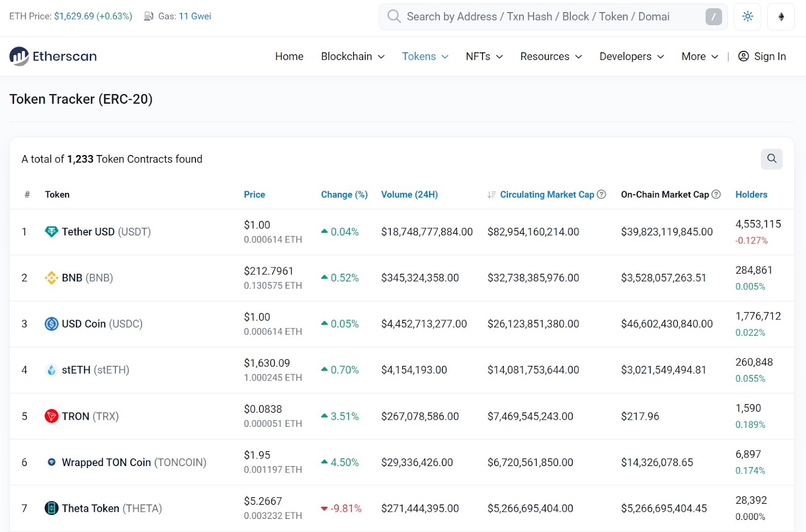Click the BNB token icon

pyautogui.click(x=51, y=278)
